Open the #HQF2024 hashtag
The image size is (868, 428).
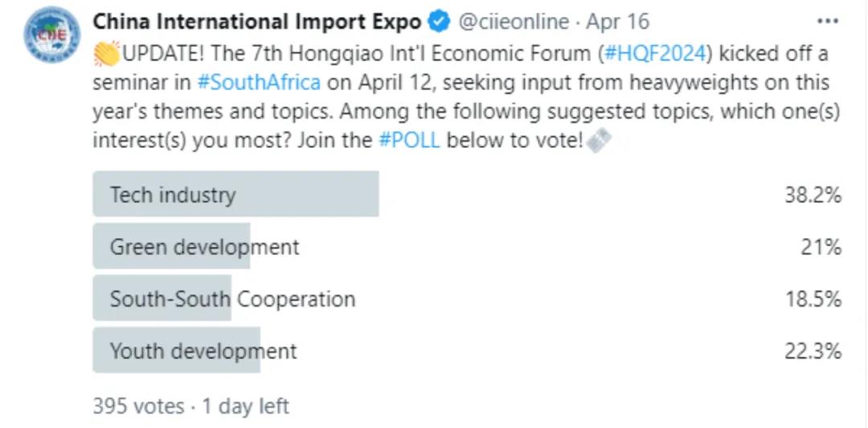[656, 55]
